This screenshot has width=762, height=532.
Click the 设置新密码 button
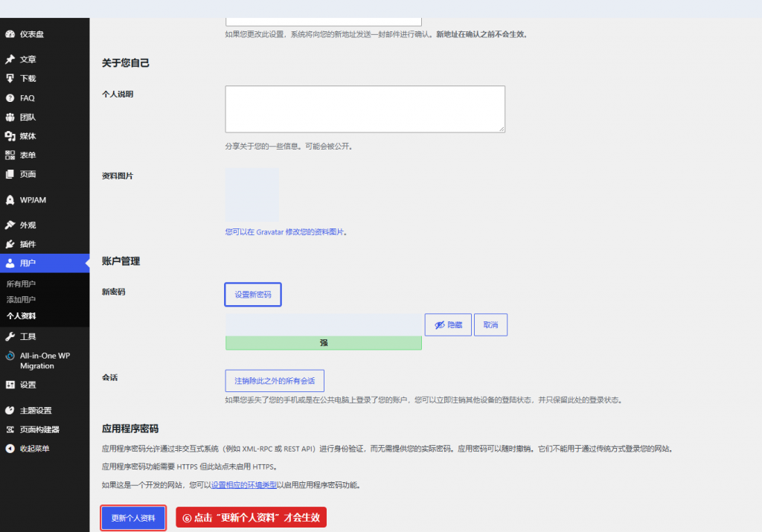pos(253,295)
